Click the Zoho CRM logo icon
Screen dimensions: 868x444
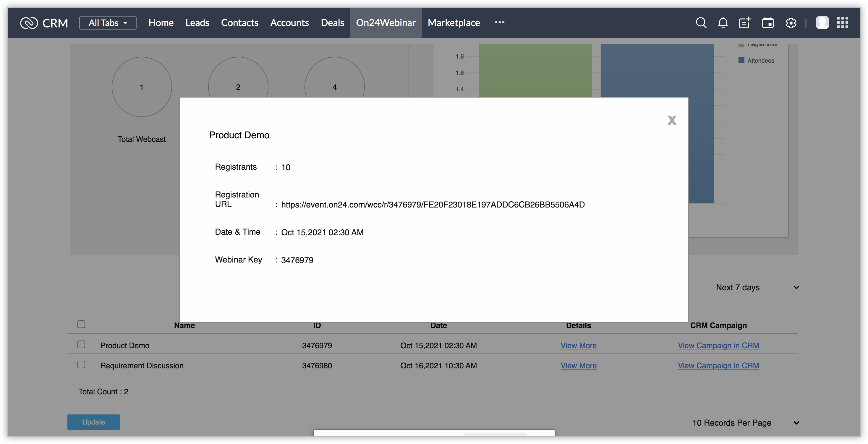(x=29, y=23)
